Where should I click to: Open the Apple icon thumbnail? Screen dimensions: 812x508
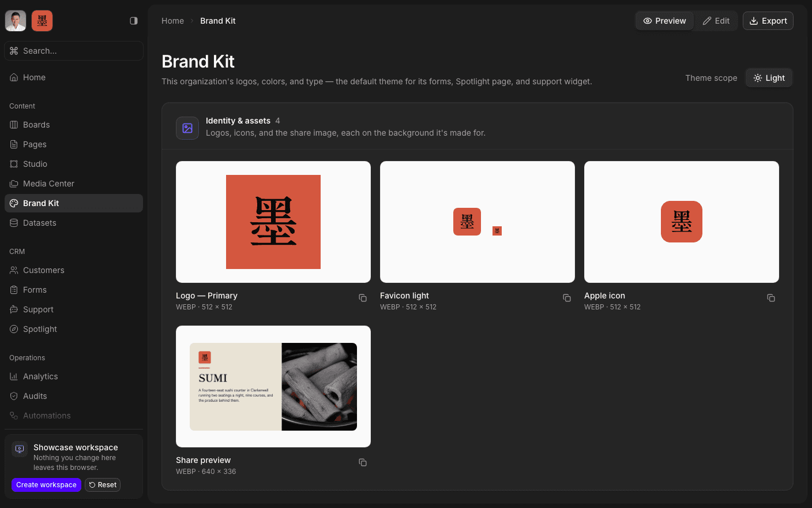tap(682, 222)
